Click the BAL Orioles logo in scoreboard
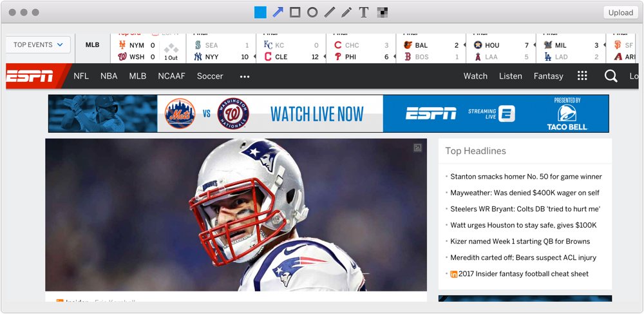The image size is (644, 314). pyautogui.click(x=408, y=45)
